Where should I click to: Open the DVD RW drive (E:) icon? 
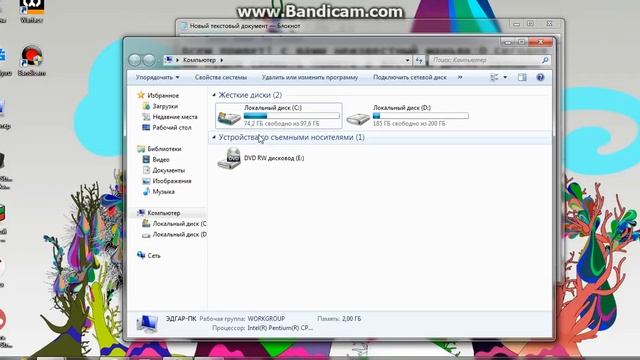pos(229,158)
